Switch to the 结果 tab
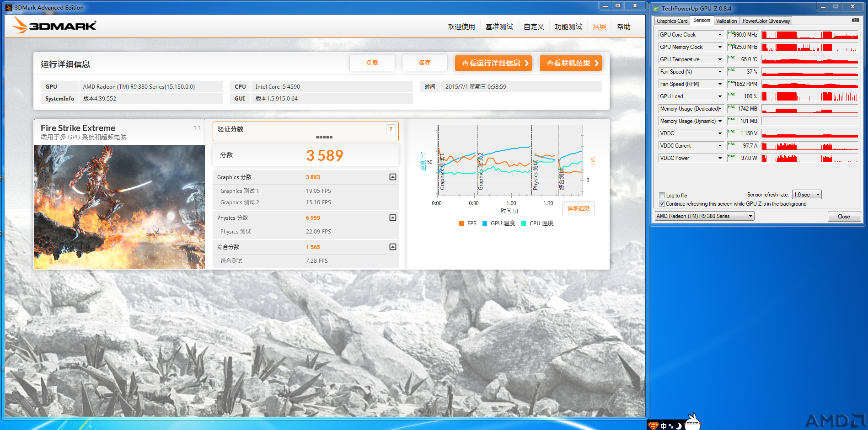The height and width of the screenshot is (430, 868). [599, 27]
